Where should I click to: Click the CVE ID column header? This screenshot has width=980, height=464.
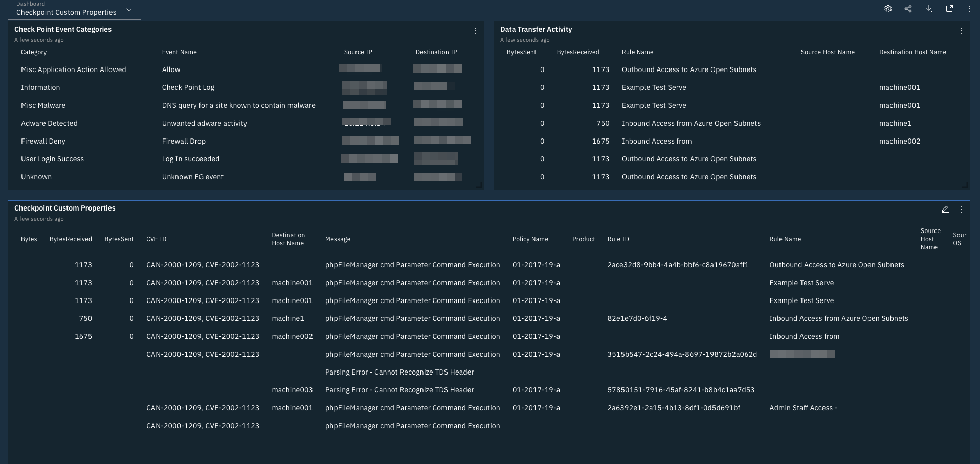pos(156,239)
